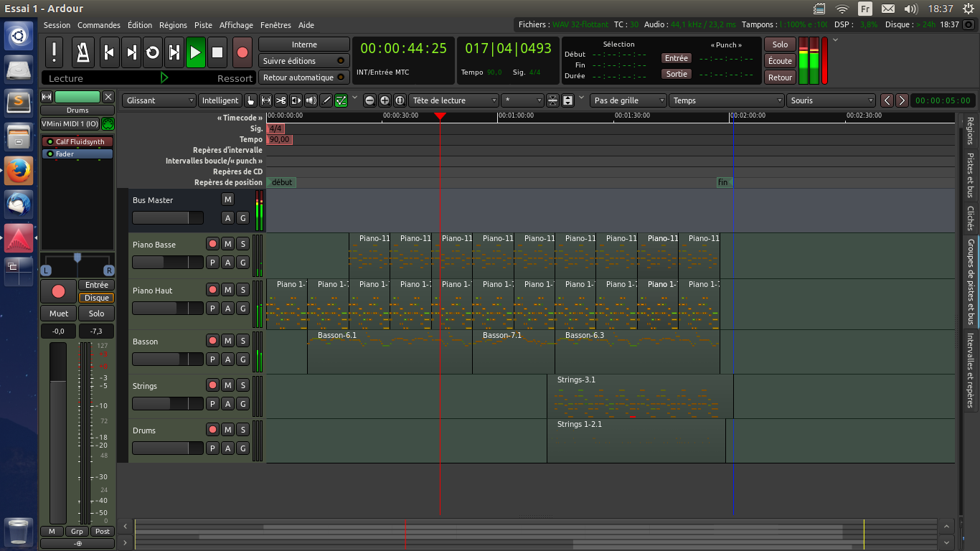Stop playback with the stop button
Viewport: 980px width, 551px height.
(x=218, y=52)
